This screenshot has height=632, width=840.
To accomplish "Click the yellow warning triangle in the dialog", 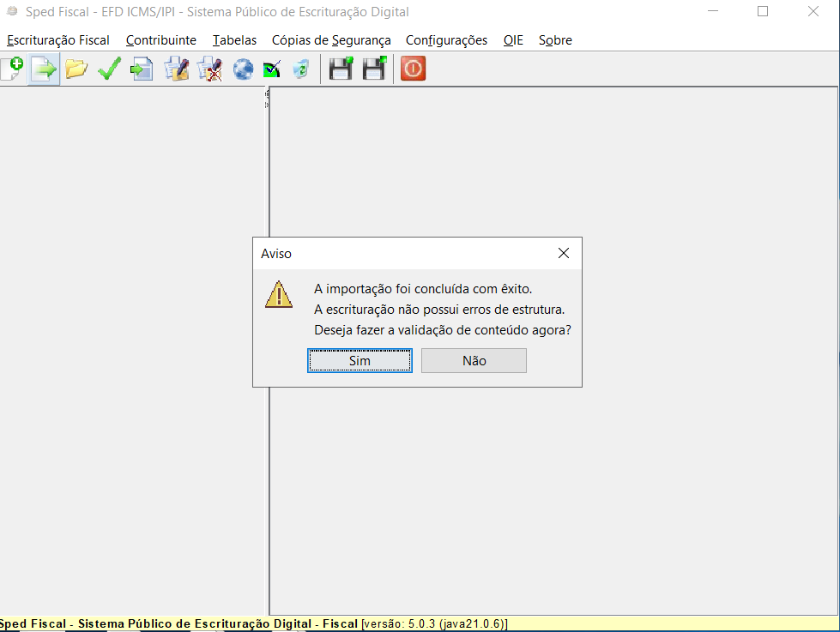I will tap(279, 294).
